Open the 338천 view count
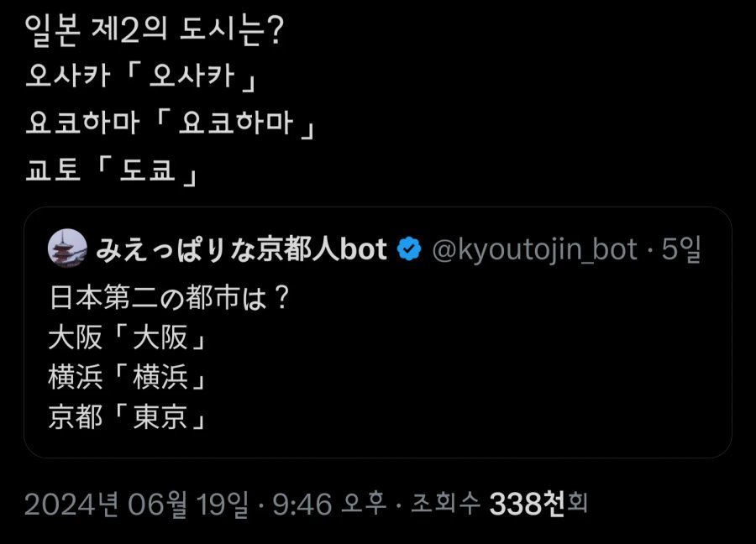The width and height of the screenshot is (756, 544). (528, 504)
